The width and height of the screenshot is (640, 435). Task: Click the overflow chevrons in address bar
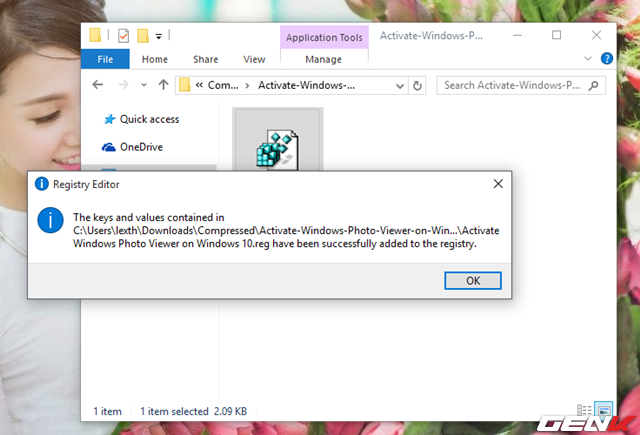pos(199,85)
